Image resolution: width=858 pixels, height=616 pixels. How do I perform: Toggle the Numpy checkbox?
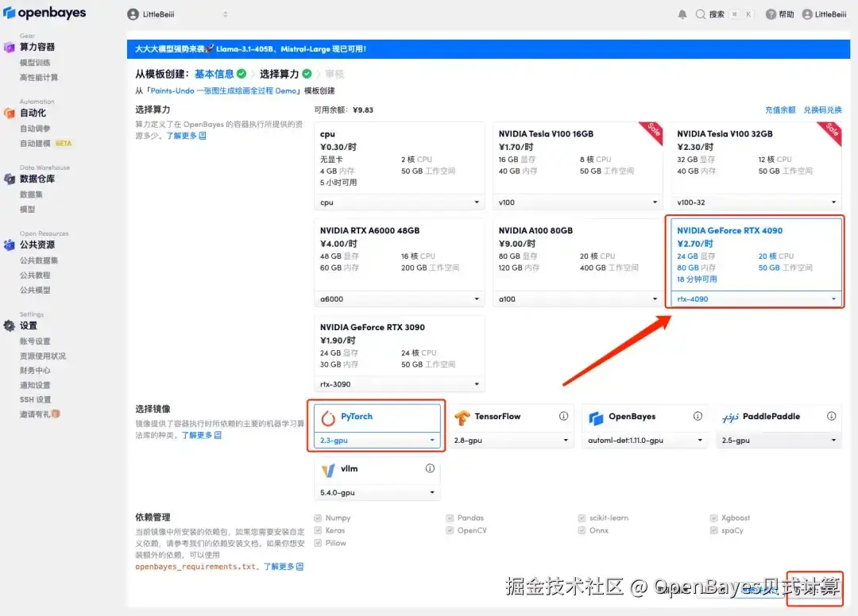coord(318,518)
